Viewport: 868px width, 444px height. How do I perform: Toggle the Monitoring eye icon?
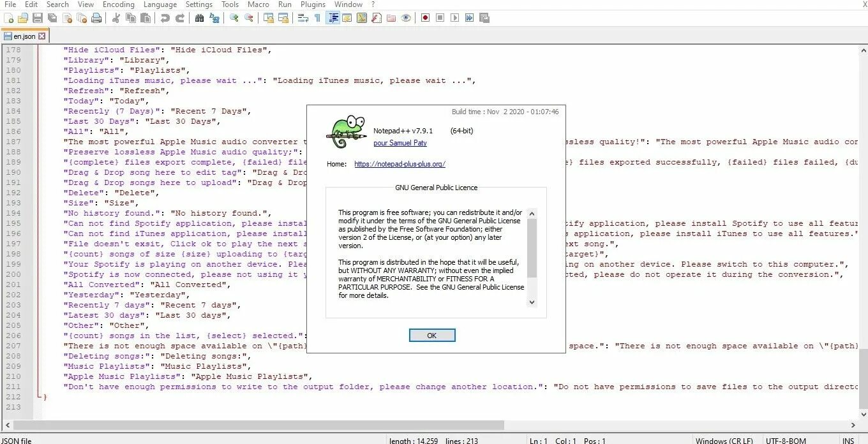pos(406,18)
